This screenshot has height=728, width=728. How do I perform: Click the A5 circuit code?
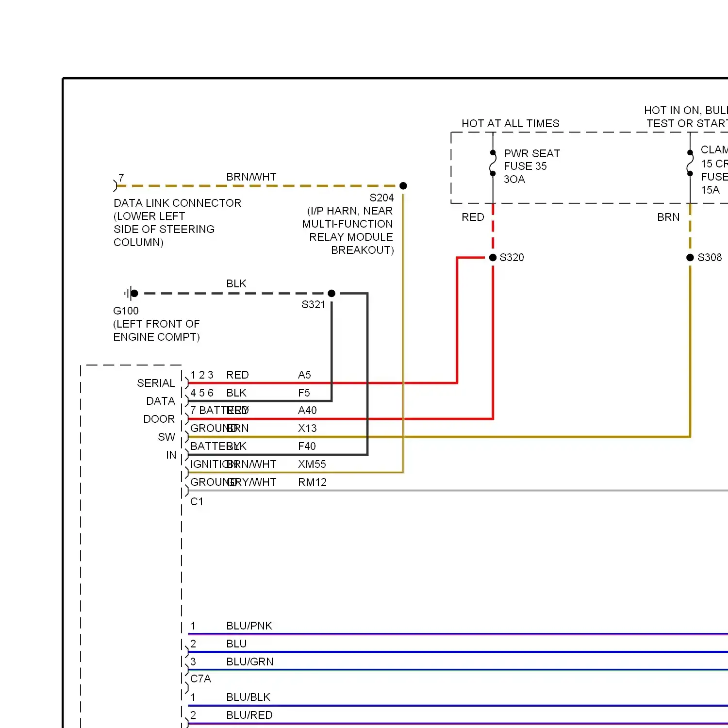click(304, 375)
